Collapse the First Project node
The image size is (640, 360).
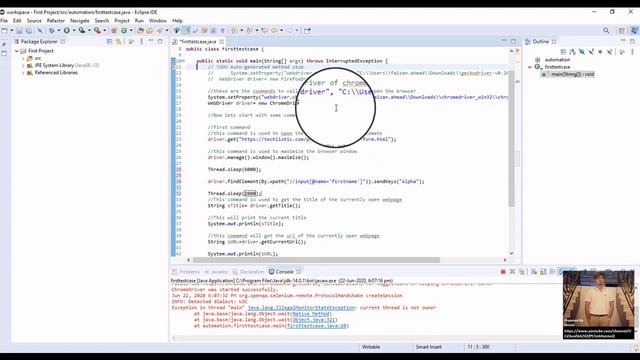click(17, 51)
